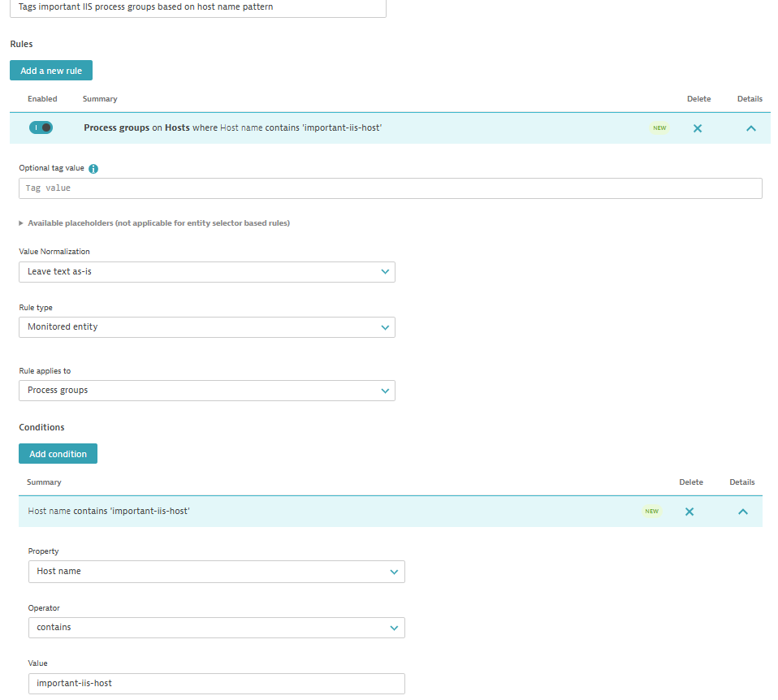Click the Add condition button
This screenshot has height=700, width=778.
58,454
